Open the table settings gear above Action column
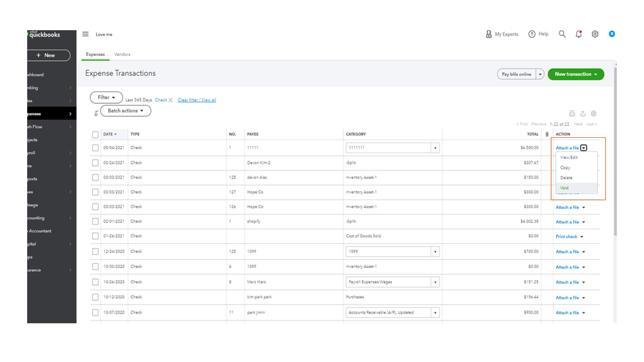This screenshot has width=644, height=362. (594, 113)
